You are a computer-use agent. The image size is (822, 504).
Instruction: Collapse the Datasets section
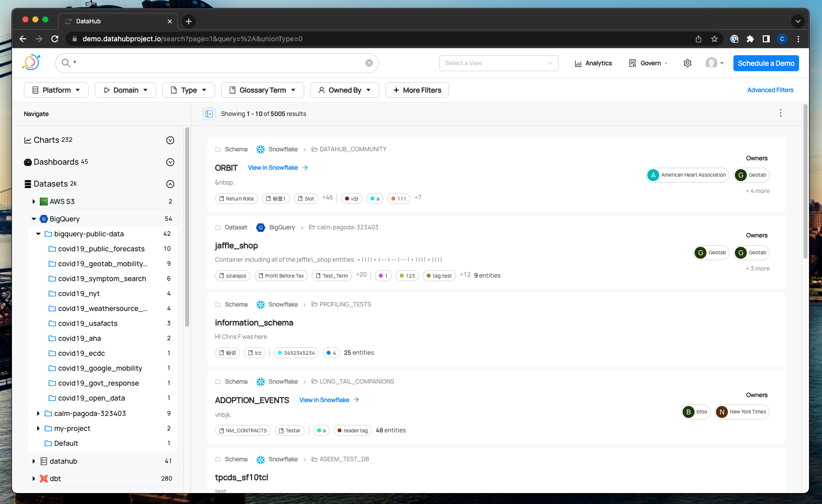(x=170, y=184)
